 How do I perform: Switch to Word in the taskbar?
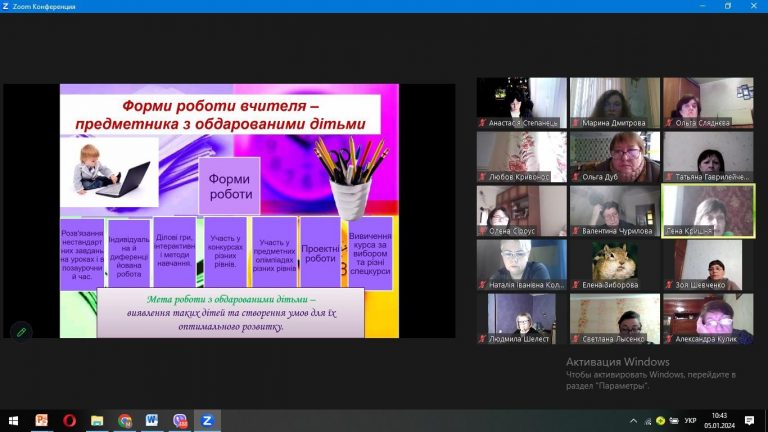click(152, 421)
